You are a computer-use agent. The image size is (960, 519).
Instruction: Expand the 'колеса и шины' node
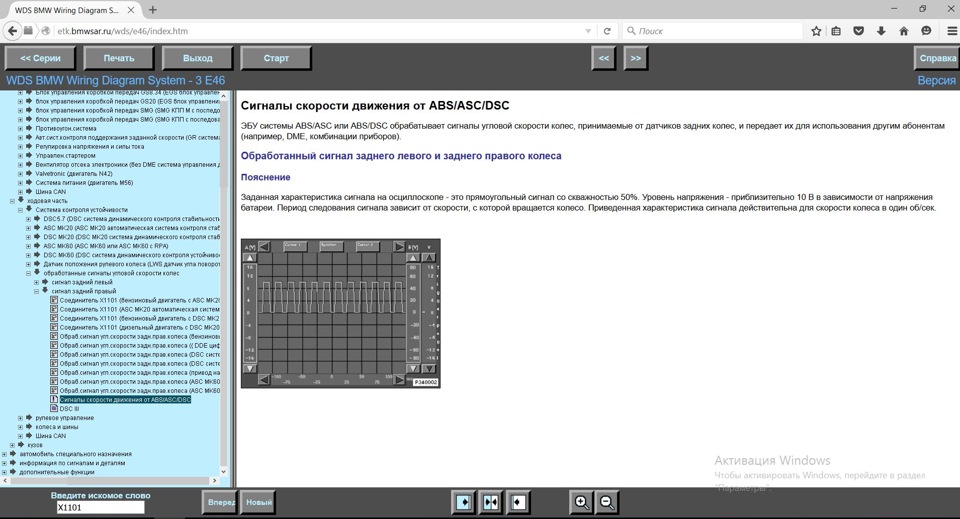click(20, 427)
